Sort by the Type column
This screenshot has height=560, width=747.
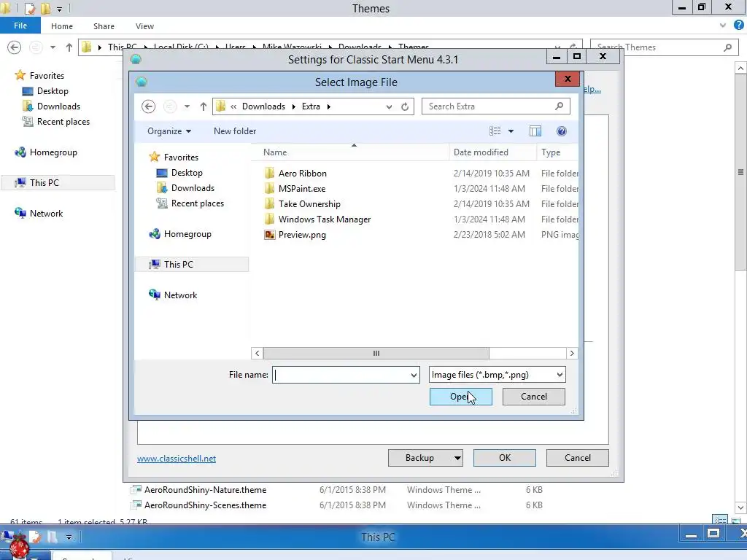coord(557,152)
